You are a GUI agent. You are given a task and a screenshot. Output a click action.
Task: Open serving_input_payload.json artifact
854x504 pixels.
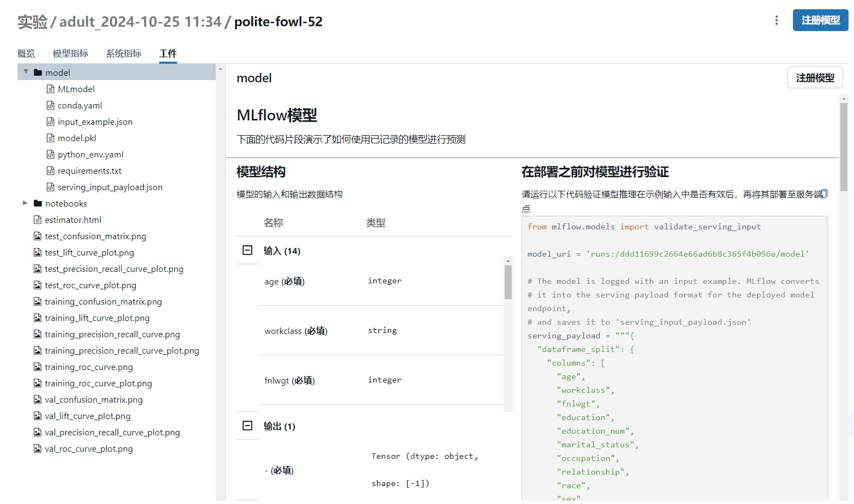point(110,187)
